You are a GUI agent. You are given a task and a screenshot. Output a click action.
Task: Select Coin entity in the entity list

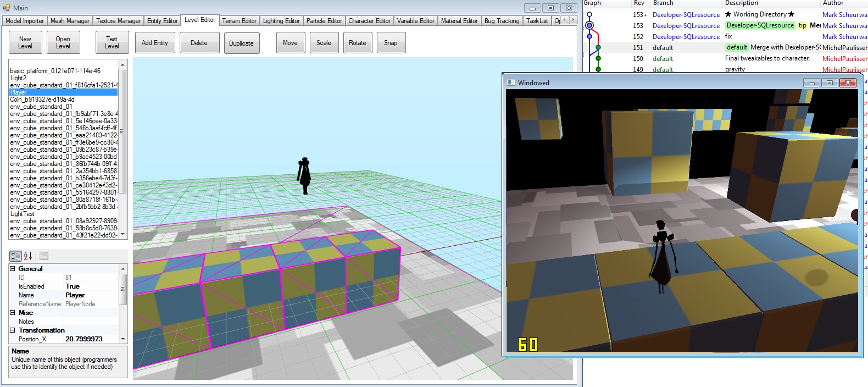42,99
